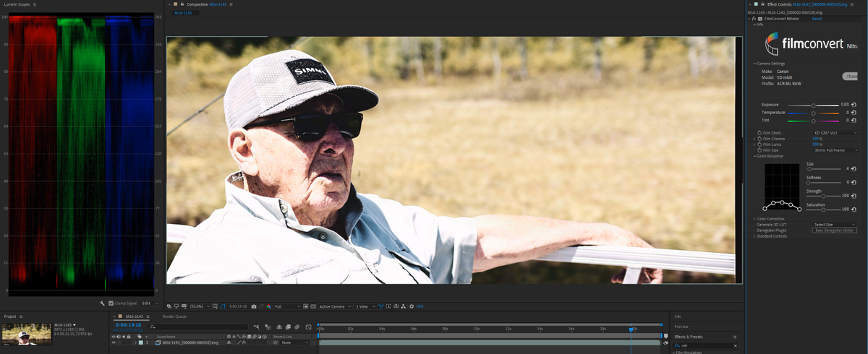This screenshot has height=354, width=868.
Task: Open the composition mini-flowchart icon
Action: click(x=256, y=327)
